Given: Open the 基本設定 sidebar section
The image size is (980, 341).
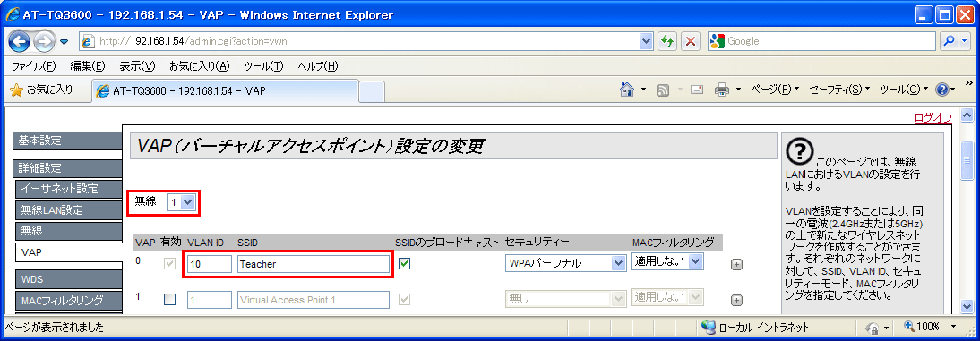Looking at the screenshot, I should coord(67,141).
